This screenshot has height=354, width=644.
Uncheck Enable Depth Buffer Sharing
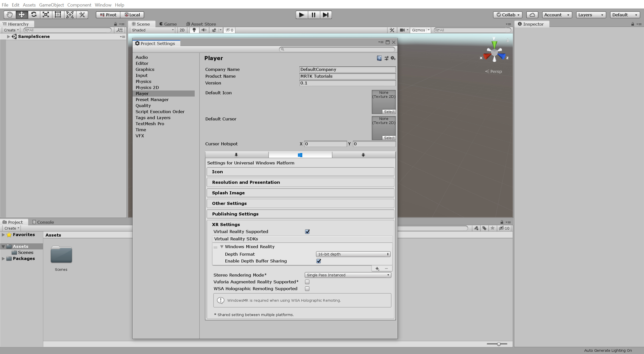coord(319,261)
